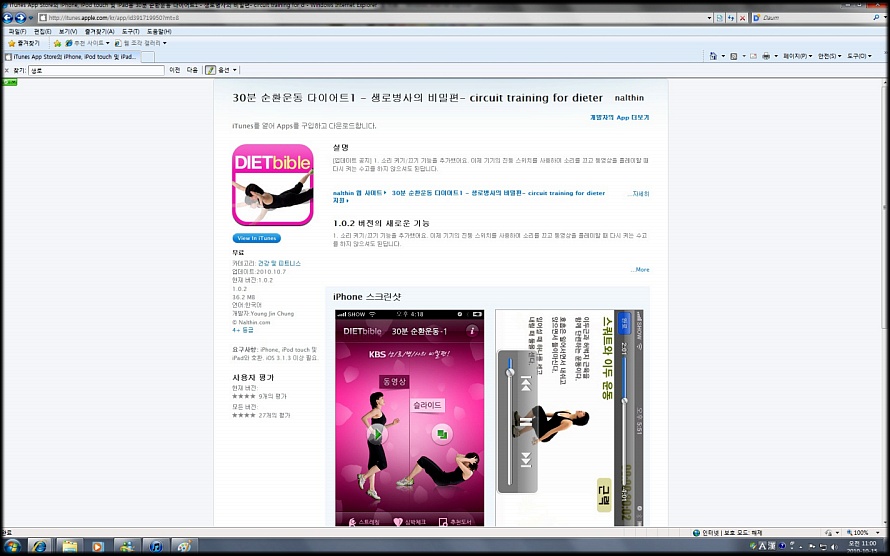890x556 pixels.
Task: Click the volume speaker tray icon
Action: (x=833, y=546)
